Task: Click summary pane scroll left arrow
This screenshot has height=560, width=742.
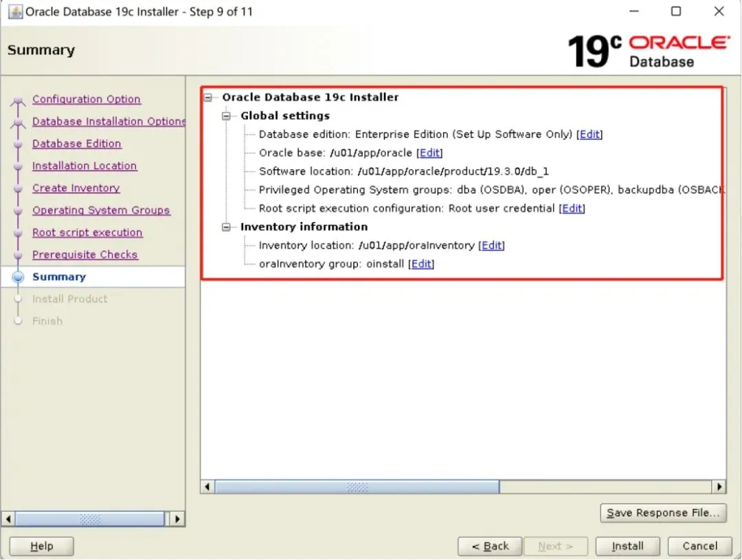Action: coord(207,486)
